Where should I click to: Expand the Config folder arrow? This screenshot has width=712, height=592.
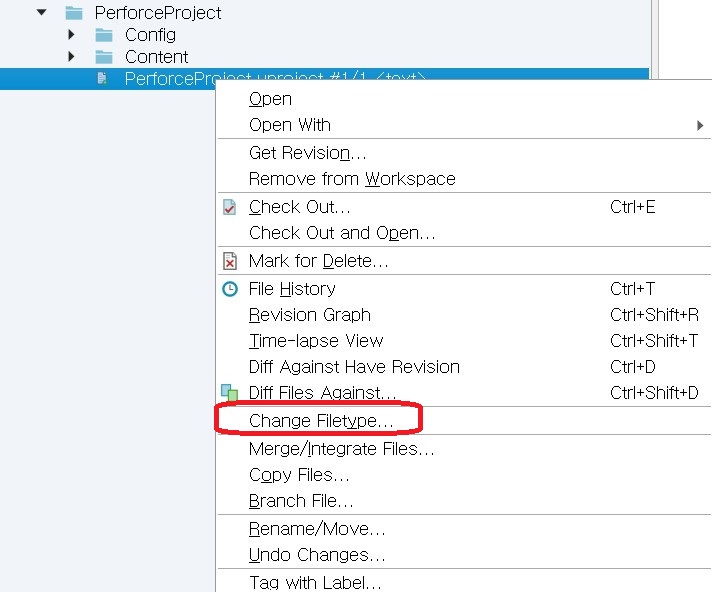pyautogui.click(x=72, y=35)
